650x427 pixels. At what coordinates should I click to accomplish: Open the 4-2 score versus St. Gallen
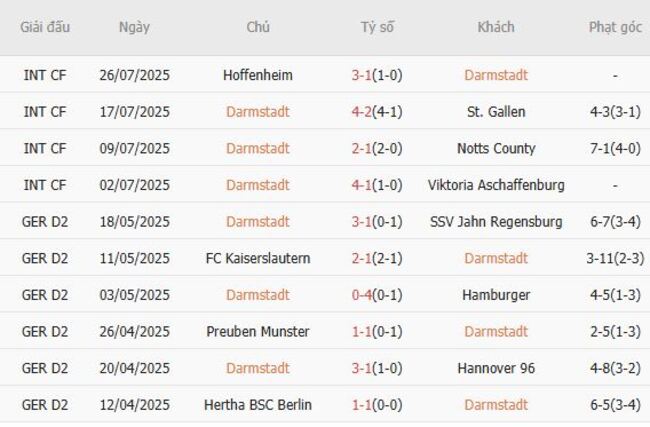364,112
